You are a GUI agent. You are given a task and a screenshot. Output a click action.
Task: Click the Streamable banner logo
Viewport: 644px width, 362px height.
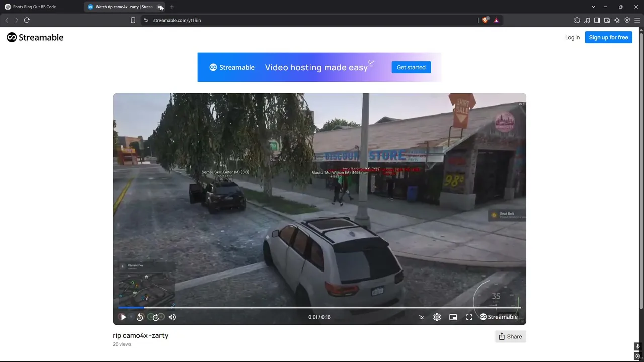(x=232, y=67)
